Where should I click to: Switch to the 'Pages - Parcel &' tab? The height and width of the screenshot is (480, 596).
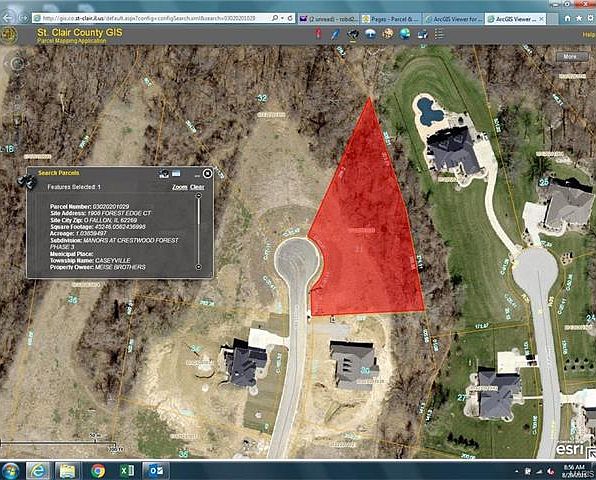pos(390,19)
